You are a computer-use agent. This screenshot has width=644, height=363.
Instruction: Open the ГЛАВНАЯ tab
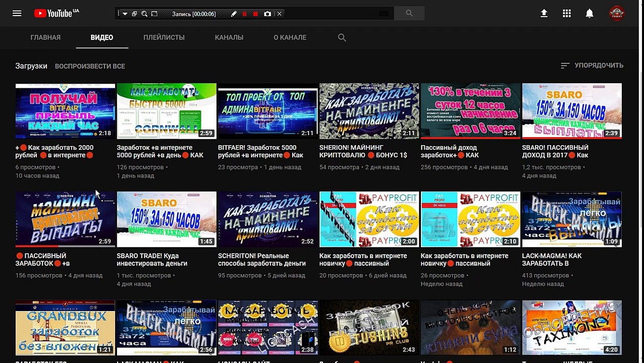pos(45,37)
